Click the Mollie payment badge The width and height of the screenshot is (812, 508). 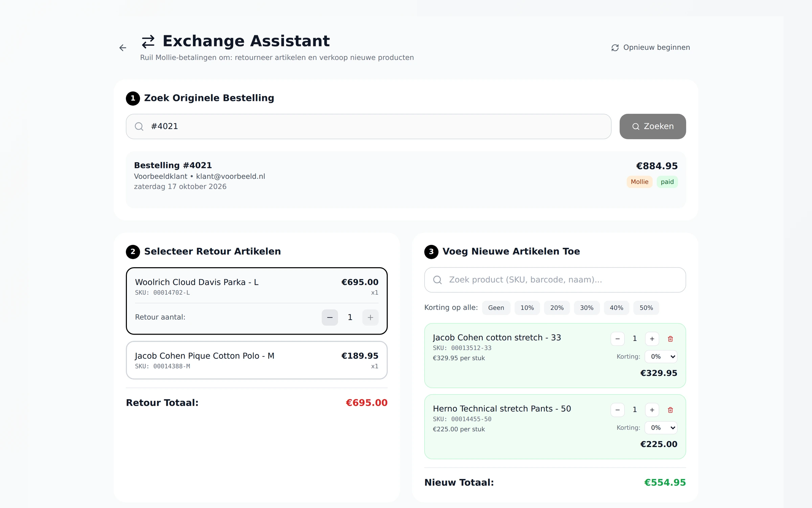(x=639, y=182)
